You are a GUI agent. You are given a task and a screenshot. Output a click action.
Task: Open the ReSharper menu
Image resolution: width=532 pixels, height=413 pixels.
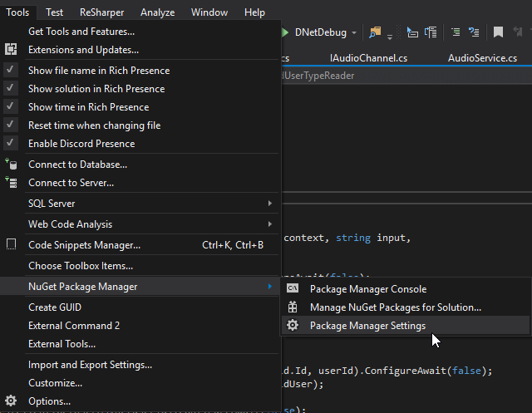pyautogui.click(x=101, y=12)
